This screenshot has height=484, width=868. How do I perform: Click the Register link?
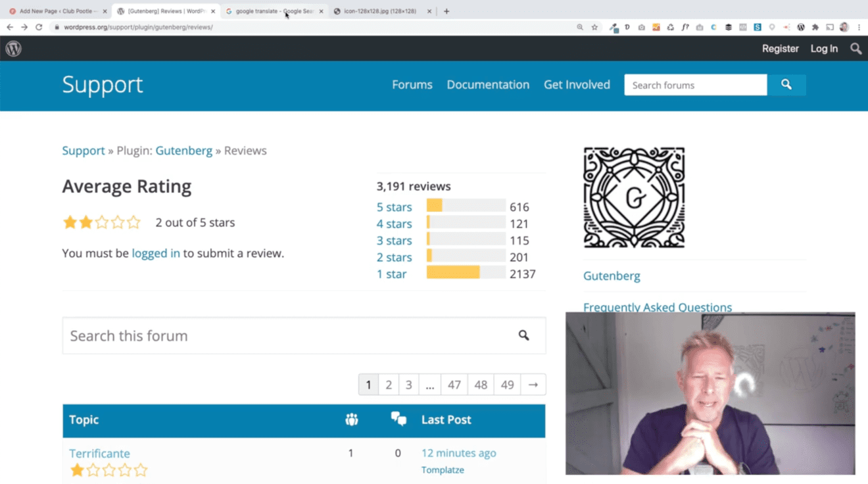coord(780,49)
